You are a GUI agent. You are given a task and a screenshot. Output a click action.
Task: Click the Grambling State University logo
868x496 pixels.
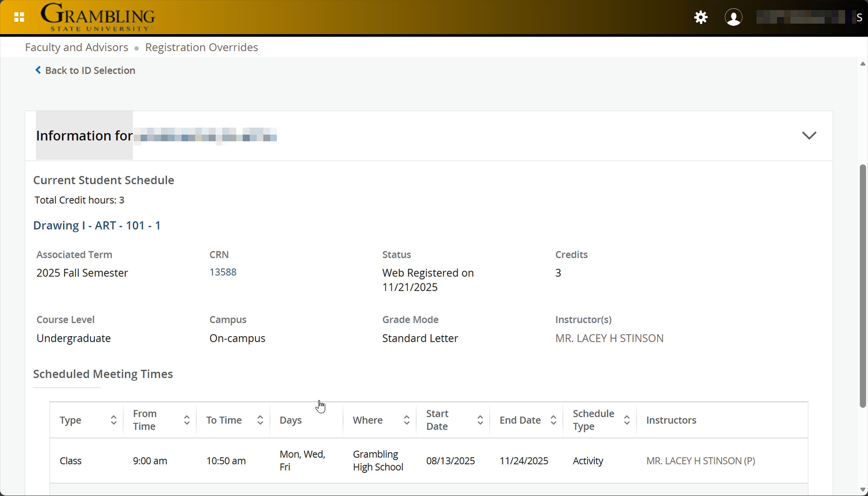[97, 17]
